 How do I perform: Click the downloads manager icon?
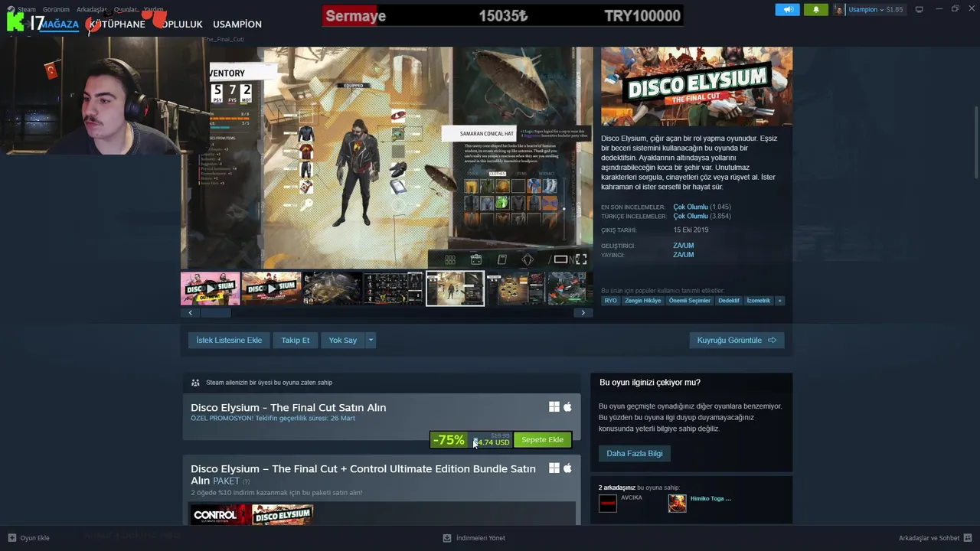click(447, 538)
